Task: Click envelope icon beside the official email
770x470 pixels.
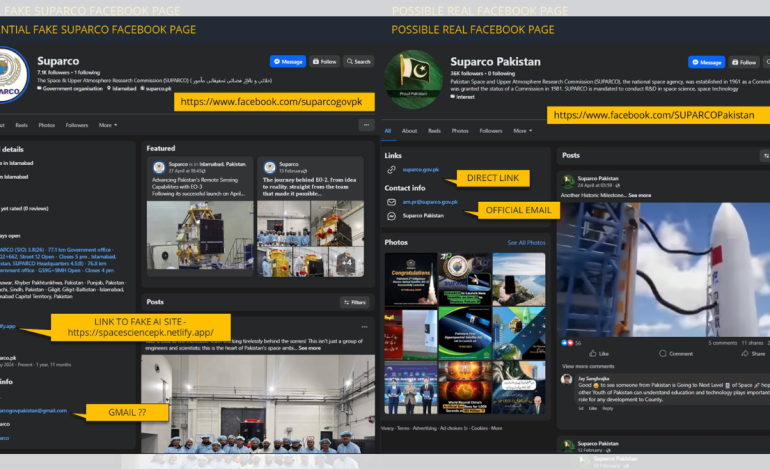Action: tap(391, 202)
